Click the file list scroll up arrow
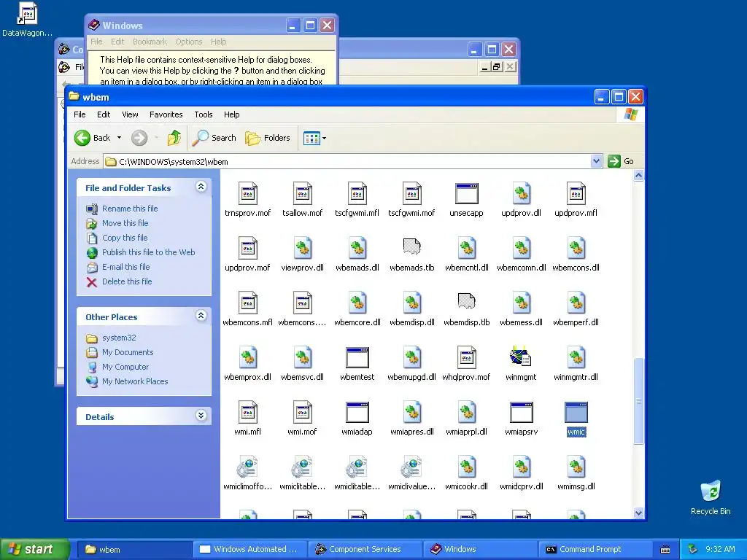747x560 pixels. [x=638, y=175]
